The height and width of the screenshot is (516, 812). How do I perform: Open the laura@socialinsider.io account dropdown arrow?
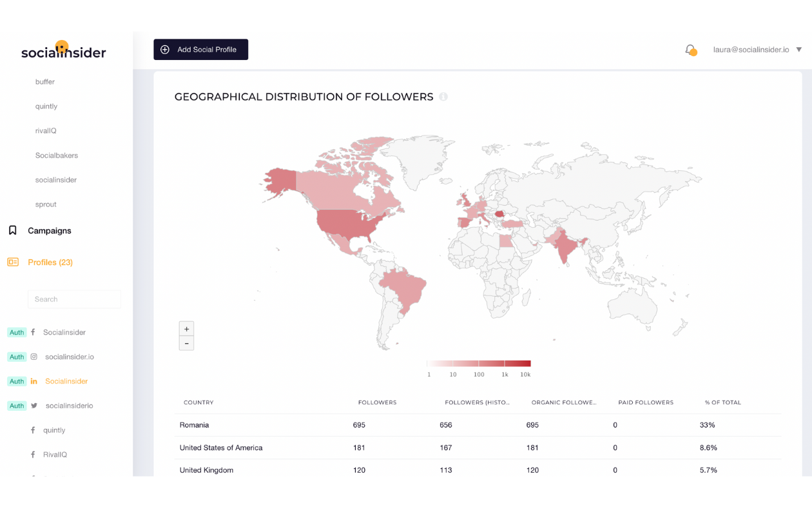pos(799,50)
